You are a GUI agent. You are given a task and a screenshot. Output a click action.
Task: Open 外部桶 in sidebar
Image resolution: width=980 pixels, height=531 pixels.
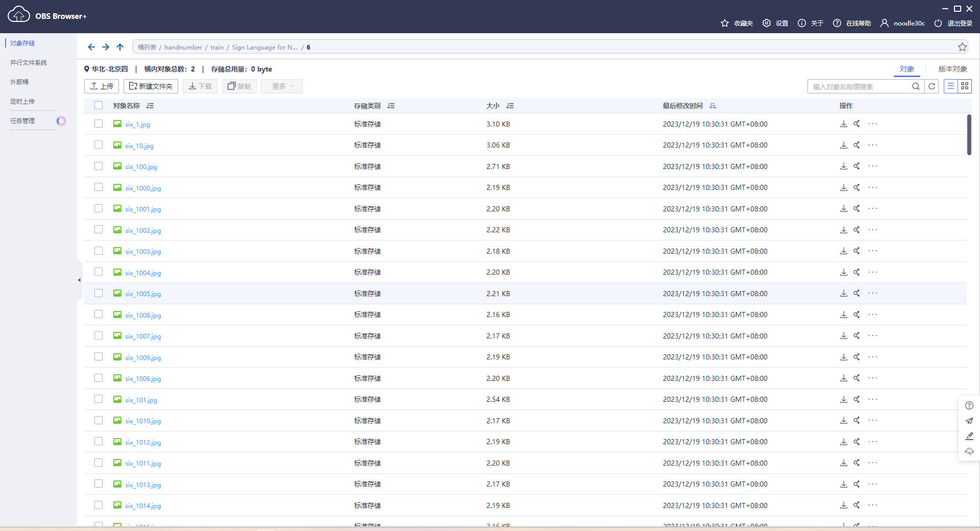click(19, 82)
